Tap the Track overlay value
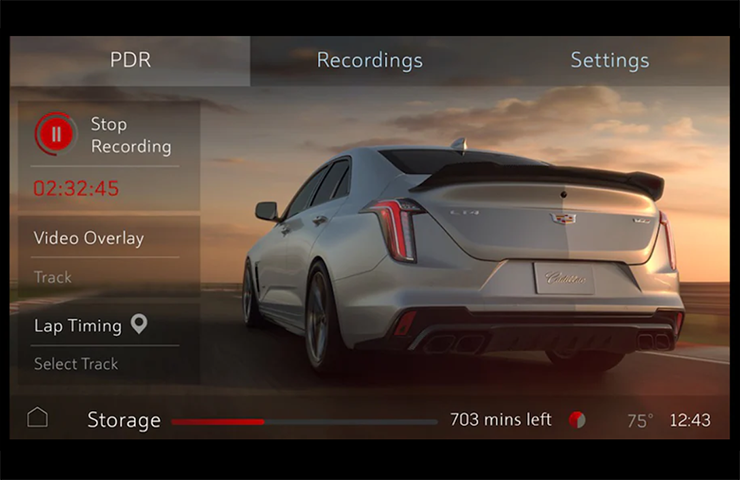 pyautogui.click(x=52, y=277)
